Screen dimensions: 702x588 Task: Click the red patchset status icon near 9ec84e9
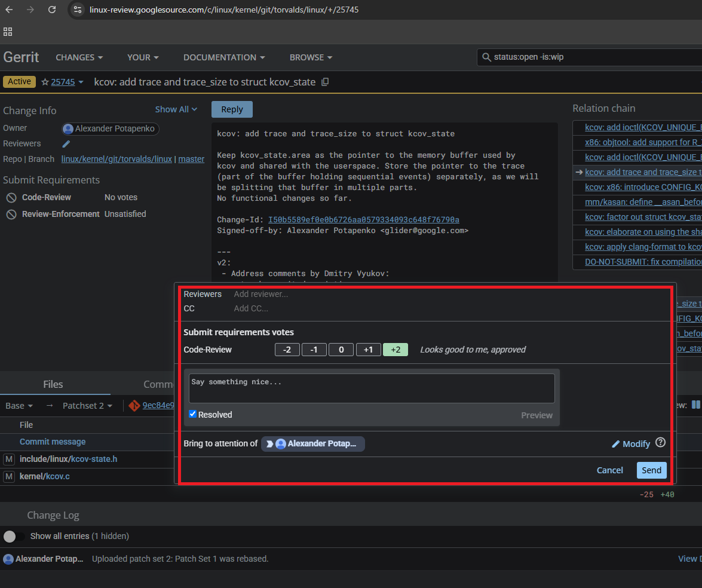pyautogui.click(x=134, y=405)
